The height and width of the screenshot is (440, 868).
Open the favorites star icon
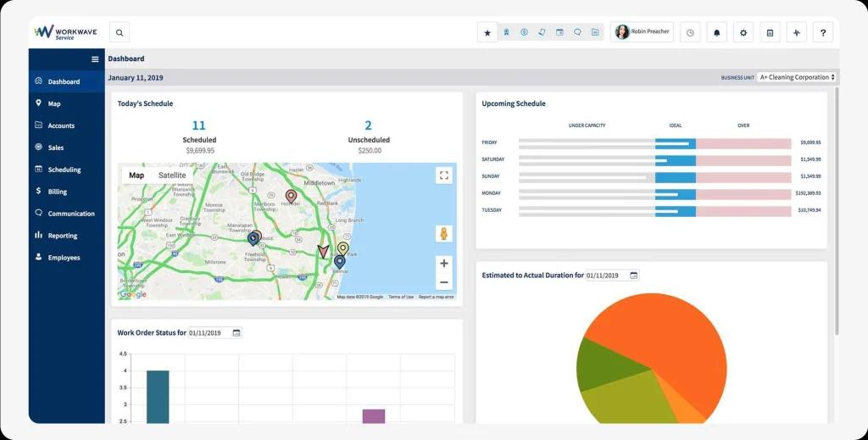click(x=487, y=33)
